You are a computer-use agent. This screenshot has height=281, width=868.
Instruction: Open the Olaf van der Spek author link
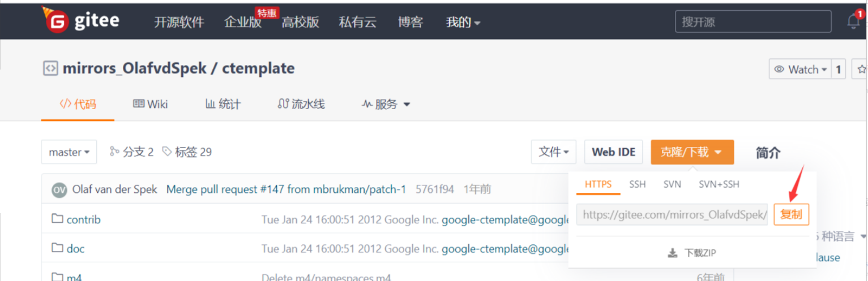[115, 189]
